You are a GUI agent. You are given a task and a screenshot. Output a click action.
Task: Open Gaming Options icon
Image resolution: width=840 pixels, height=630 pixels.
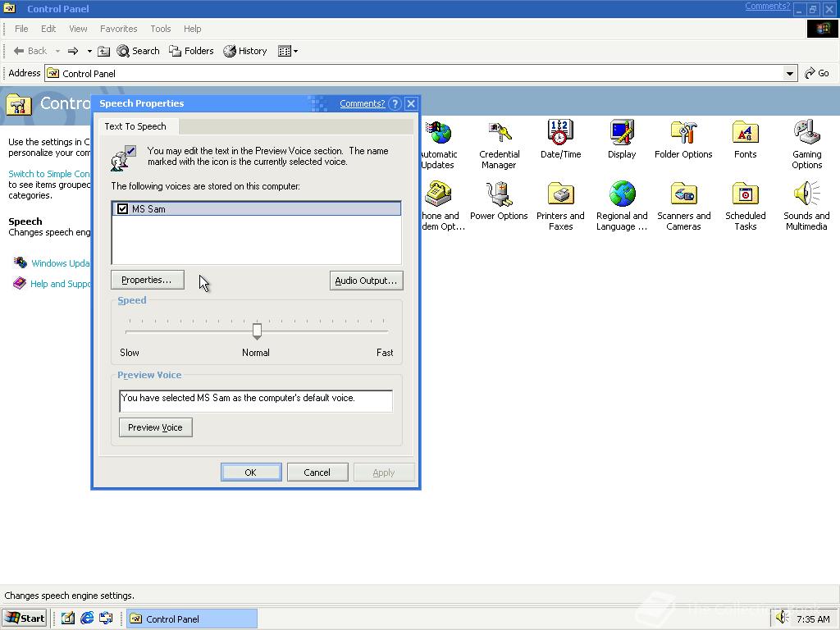click(807, 144)
